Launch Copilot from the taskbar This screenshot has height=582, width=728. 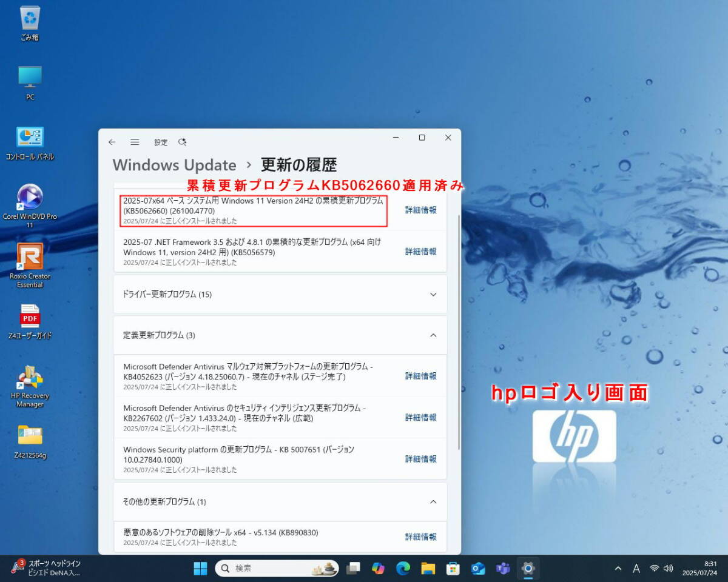tap(378, 568)
